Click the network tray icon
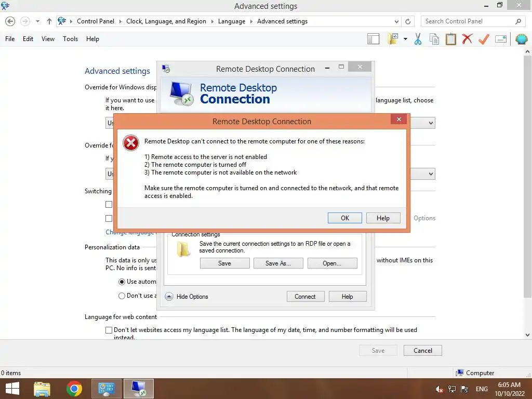Image resolution: width=532 pixels, height=399 pixels. coord(452,389)
